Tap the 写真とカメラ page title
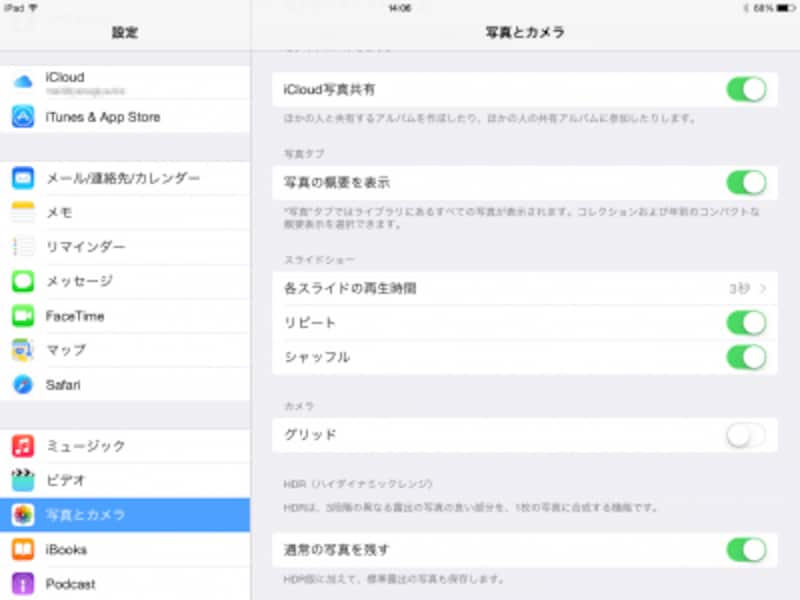800x600 pixels. click(525, 32)
